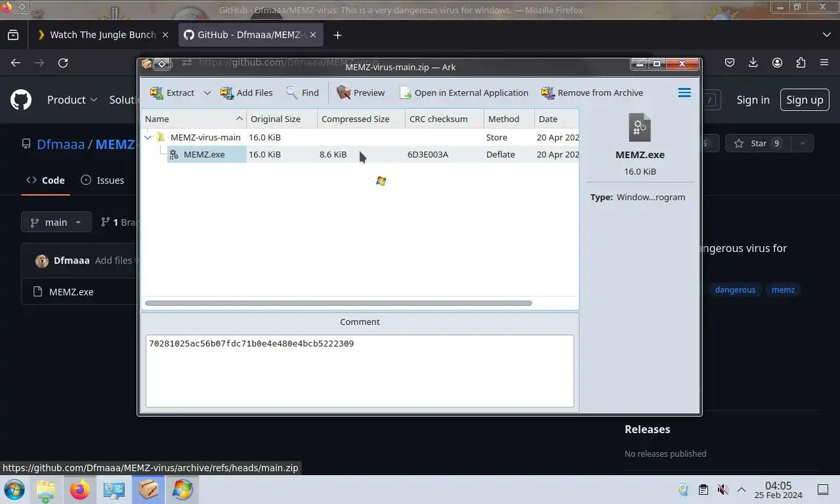
Task: Open the Extract dropdown arrow
Action: 207,93
